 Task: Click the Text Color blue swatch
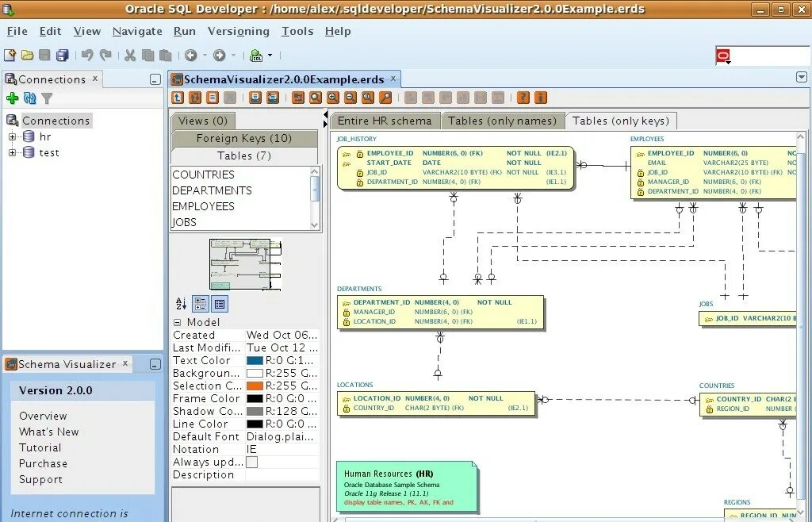[x=255, y=360]
